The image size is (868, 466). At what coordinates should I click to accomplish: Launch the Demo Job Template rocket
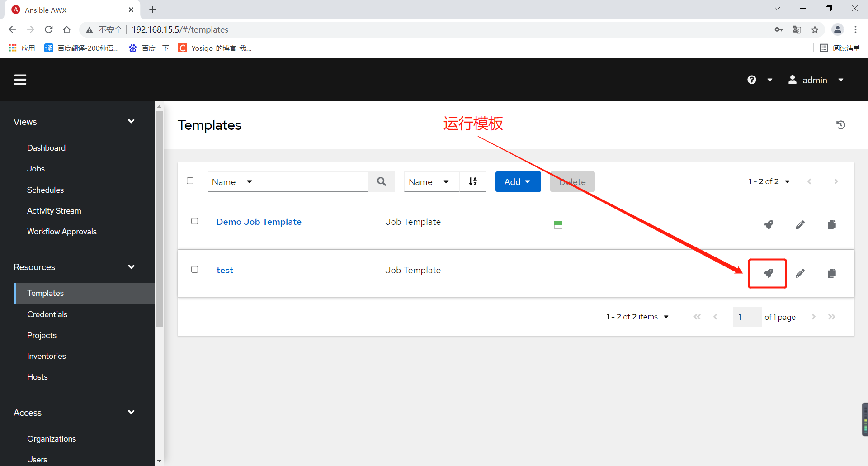click(x=769, y=225)
